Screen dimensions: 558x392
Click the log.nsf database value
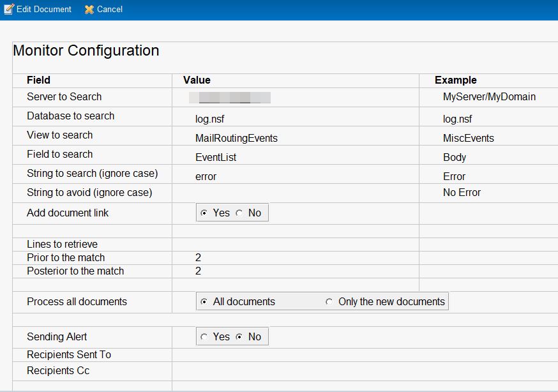(x=210, y=119)
